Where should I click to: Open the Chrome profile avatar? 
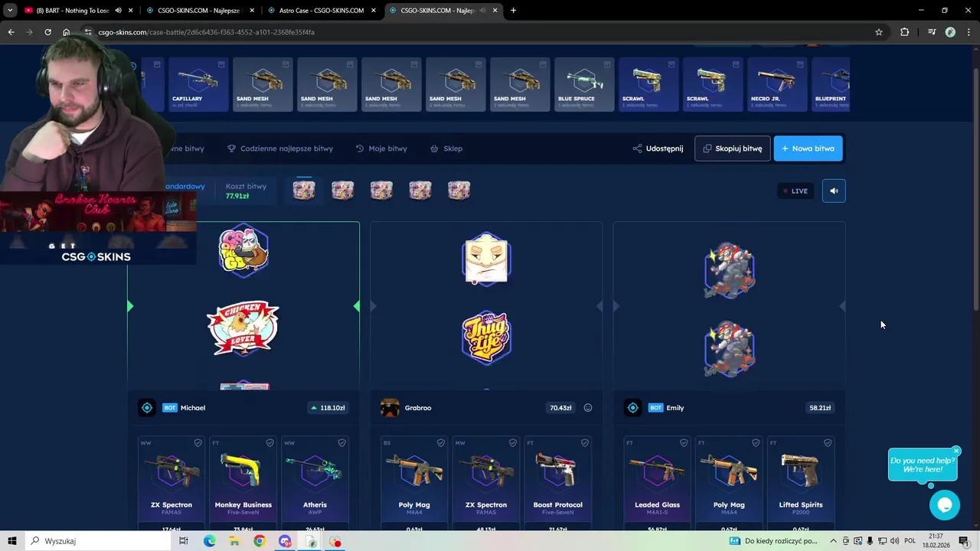point(950,32)
